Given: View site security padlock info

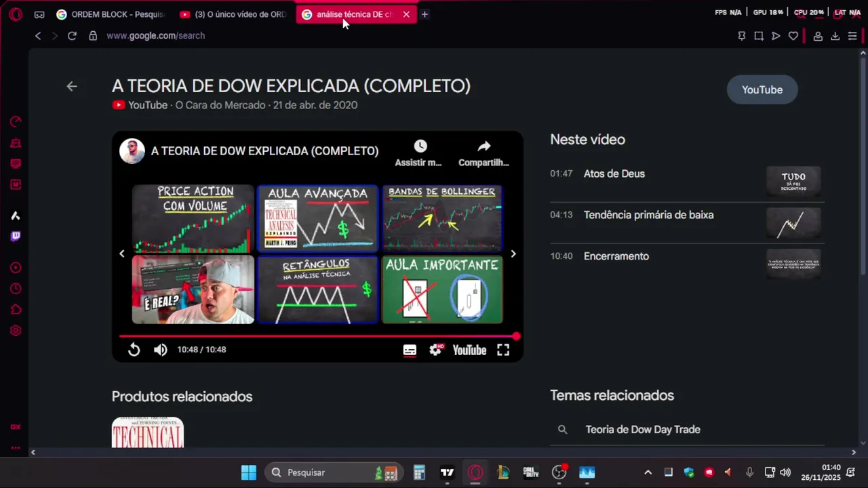Looking at the screenshot, I should (93, 36).
